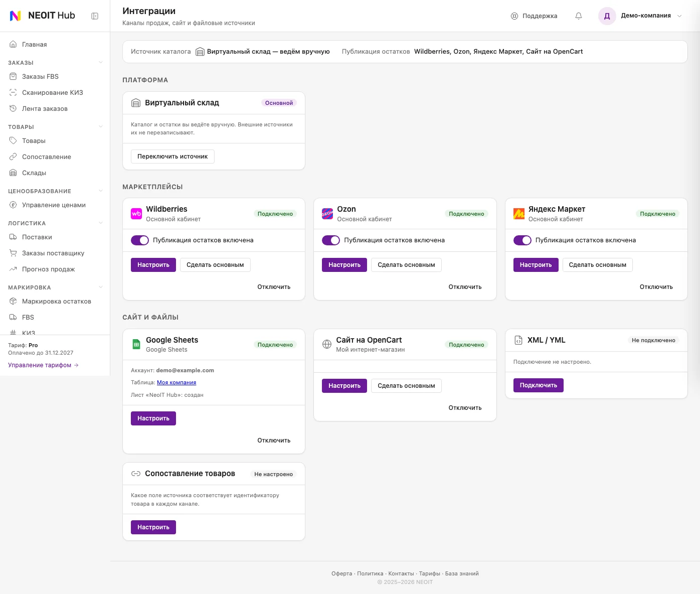Open notifications bell icon
Viewport: 700px width, 594px height.
pos(579,16)
